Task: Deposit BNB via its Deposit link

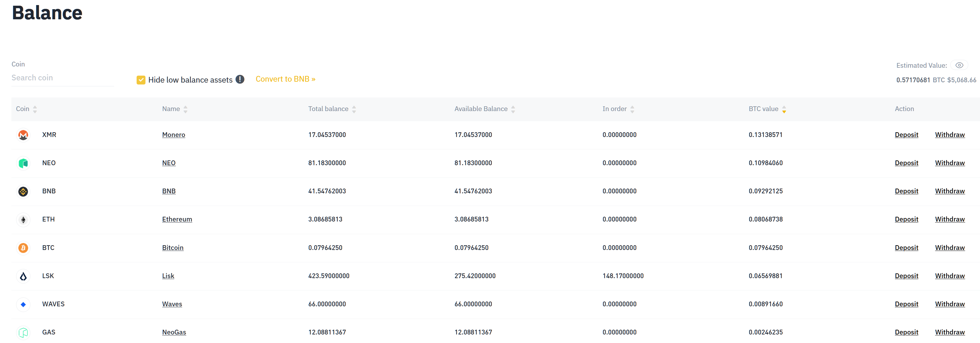Action: click(906, 191)
